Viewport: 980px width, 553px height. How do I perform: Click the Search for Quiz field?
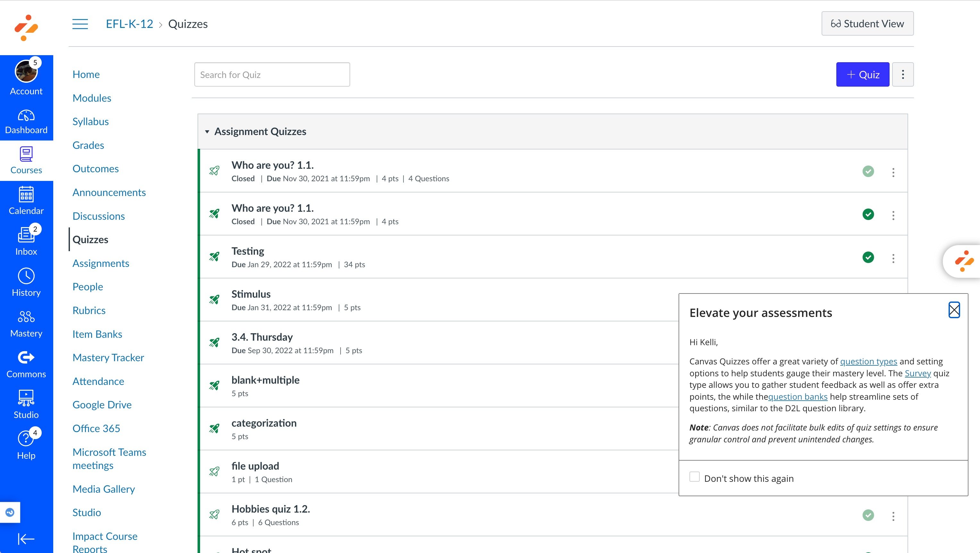pyautogui.click(x=272, y=75)
